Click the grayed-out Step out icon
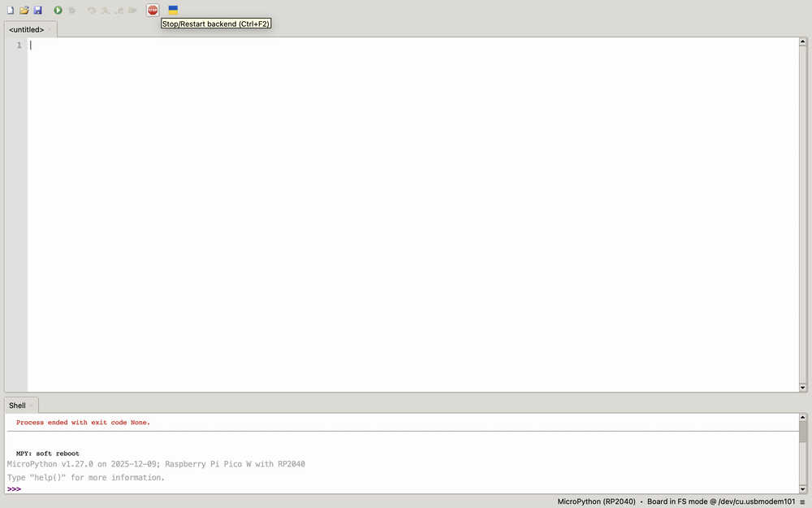 coord(119,10)
